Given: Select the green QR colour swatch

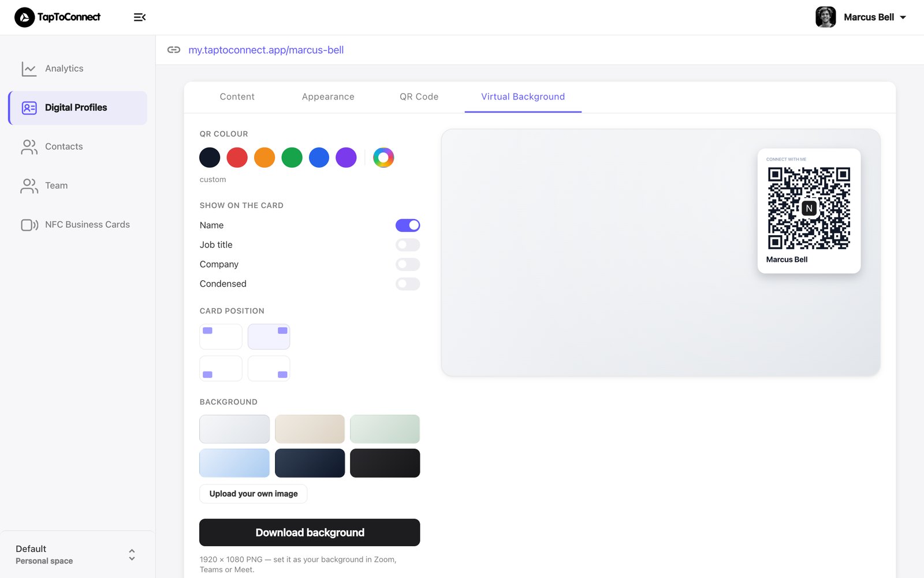Looking at the screenshot, I should (x=292, y=157).
